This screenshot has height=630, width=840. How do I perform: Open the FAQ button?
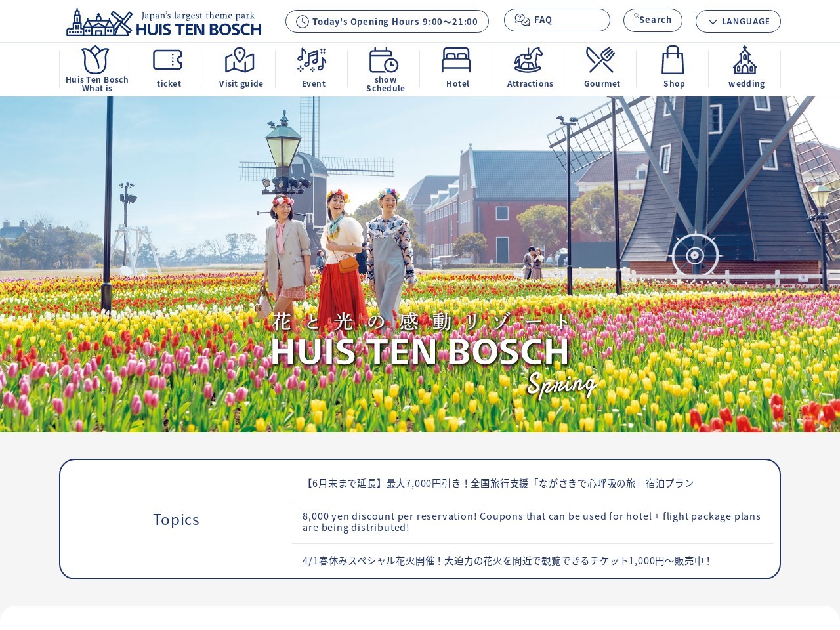point(557,20)
